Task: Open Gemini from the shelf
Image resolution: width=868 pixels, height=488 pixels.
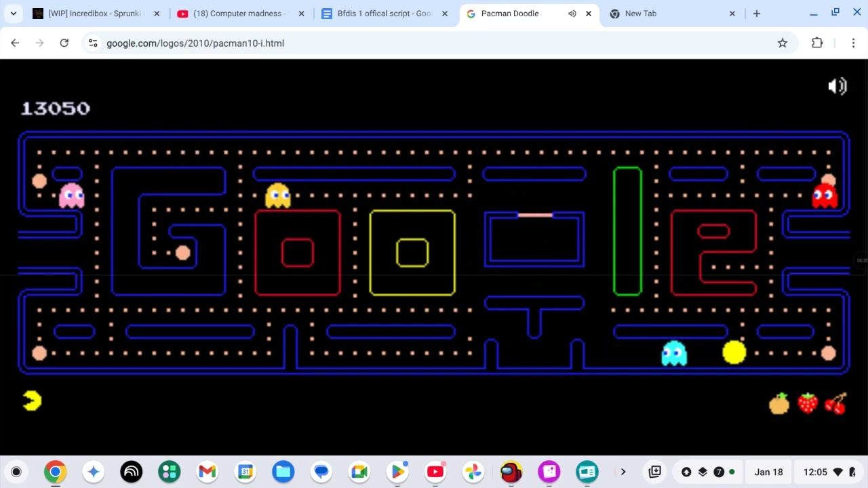Action: pyautogui.click(x=94, y=472)
